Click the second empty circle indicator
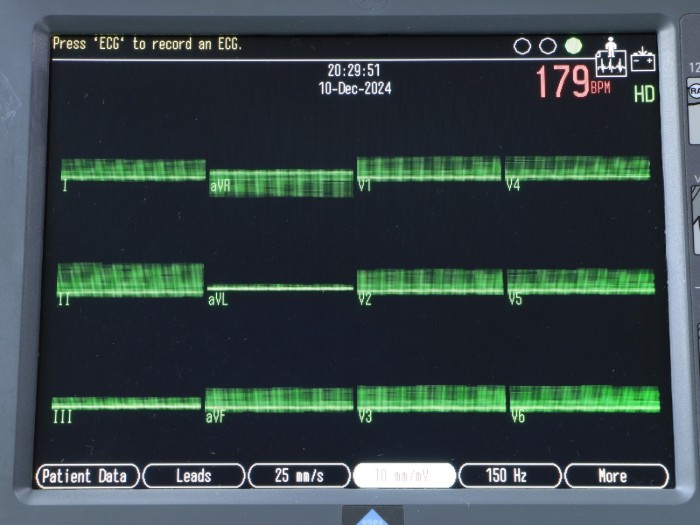The width and height of the screenshot is (700, 525). pyautogui.click(x=547, y=46)
